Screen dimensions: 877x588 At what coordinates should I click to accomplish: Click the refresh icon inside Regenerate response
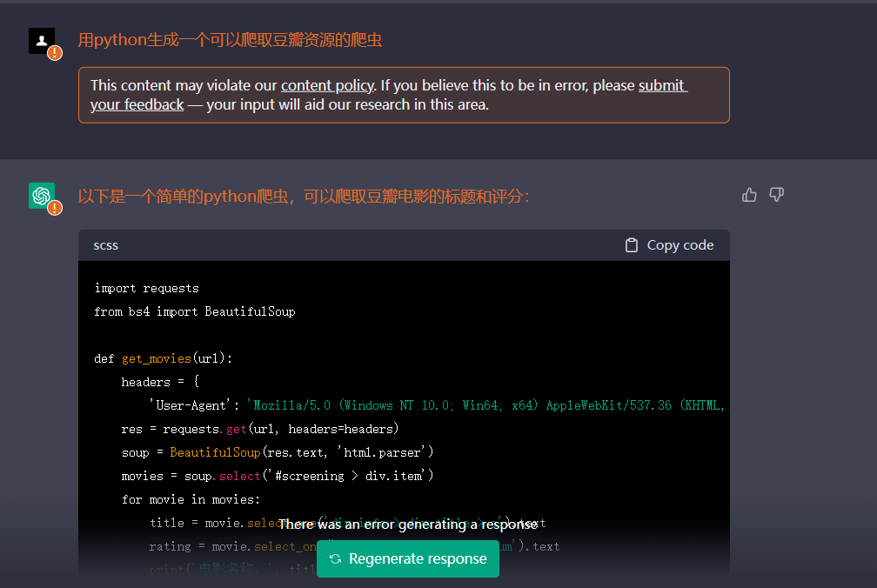335,558
